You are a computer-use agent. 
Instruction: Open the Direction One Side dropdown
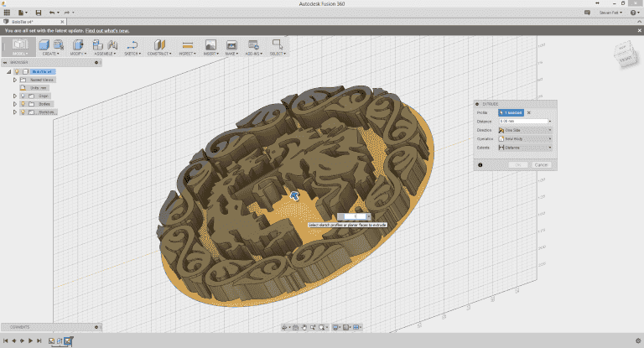[x=525, y=130]
